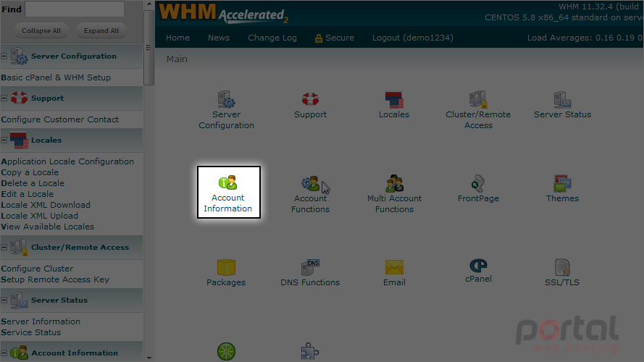Click the sidebar scrollbar up arrow
The image size is (644, 362).
149,4
